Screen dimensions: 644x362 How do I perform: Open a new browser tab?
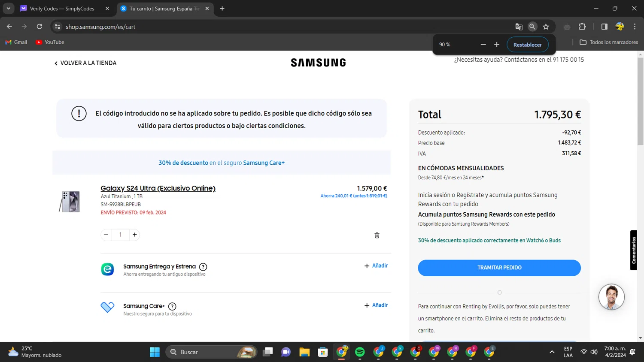(x=222, y=9)
